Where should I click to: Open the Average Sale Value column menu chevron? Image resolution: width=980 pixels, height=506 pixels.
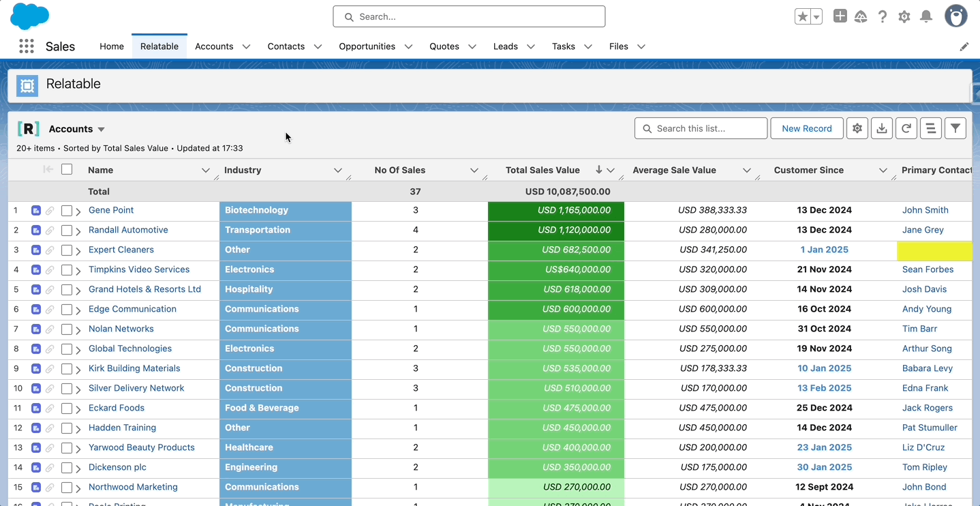747,170
